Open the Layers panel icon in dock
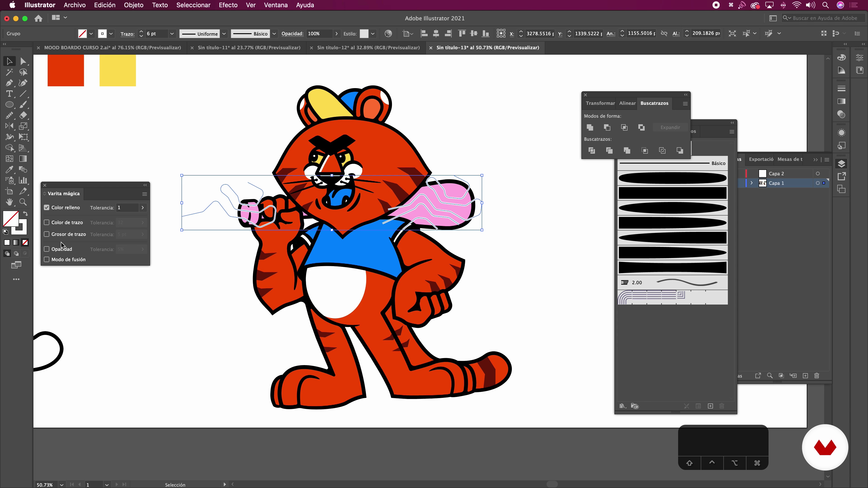 (841, 164)
